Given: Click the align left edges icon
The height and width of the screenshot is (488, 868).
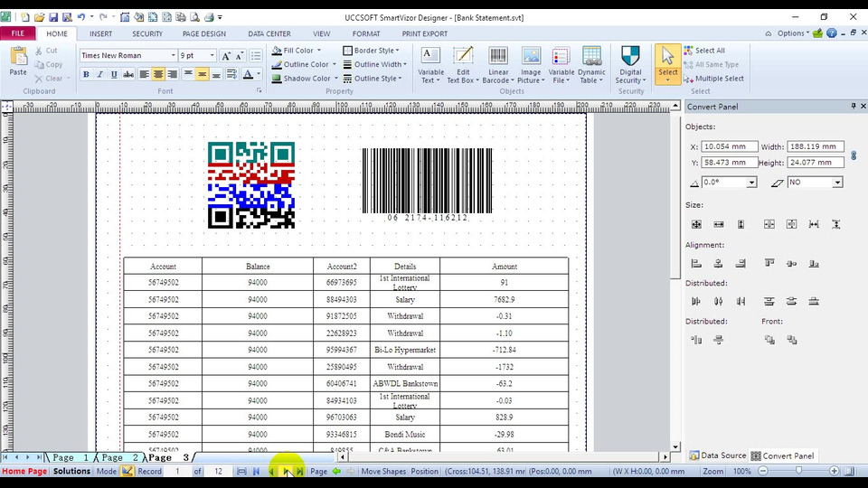Looking at the screenshot, I should (x=696, y=263).
